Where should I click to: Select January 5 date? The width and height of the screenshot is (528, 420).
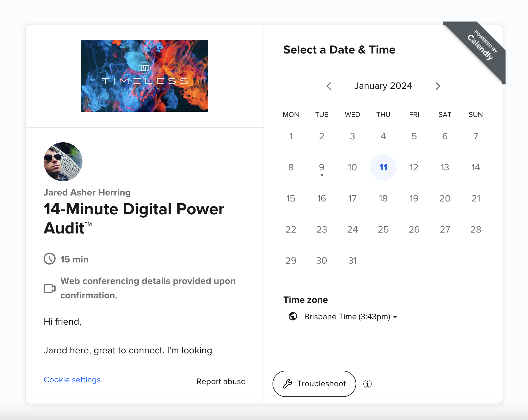(414, 136)
